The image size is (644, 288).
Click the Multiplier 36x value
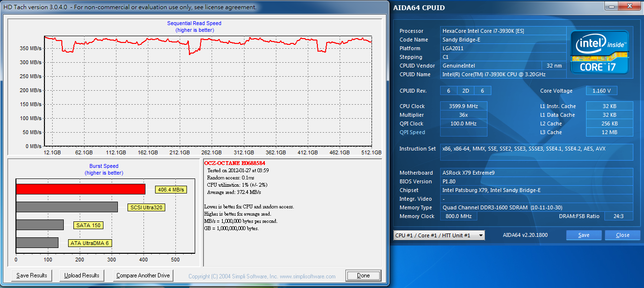(463, 115)
